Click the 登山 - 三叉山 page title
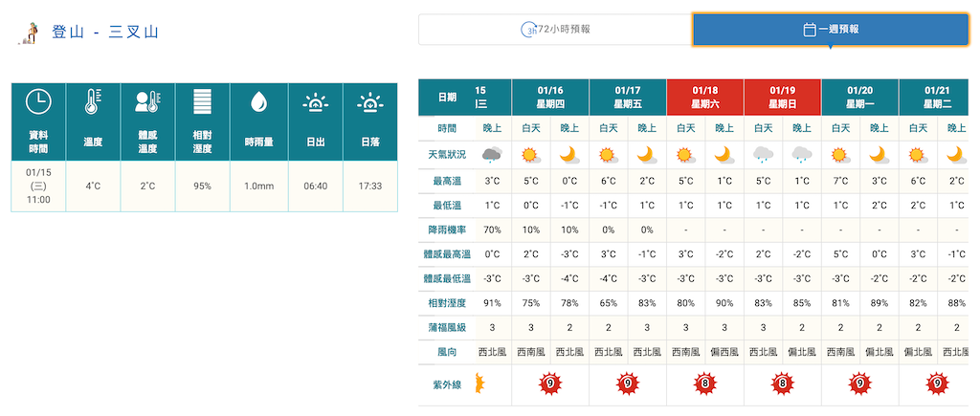Screen dimensions: 980x416 click(x=105, y=33)
